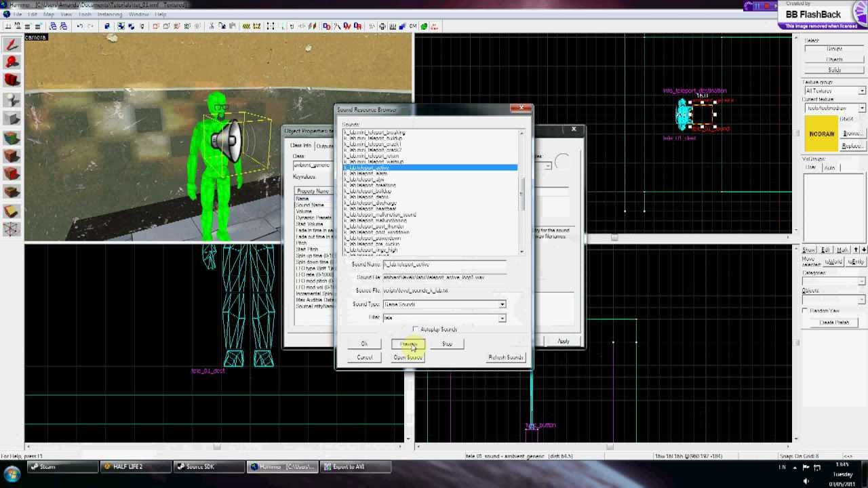Screen dimensions: 868x488
Task: Open Source SDK from the taskbar
Action: tap(209, 467)
